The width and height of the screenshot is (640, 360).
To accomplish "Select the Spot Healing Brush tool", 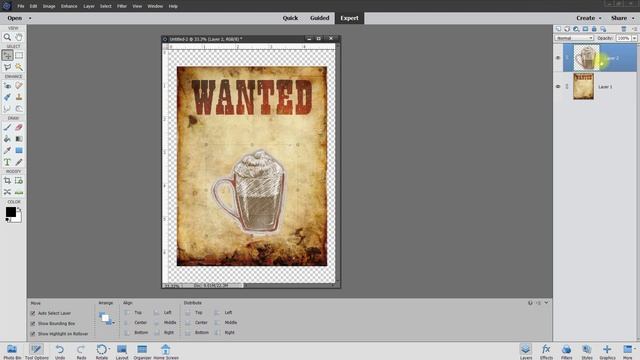I will [19, 86].
